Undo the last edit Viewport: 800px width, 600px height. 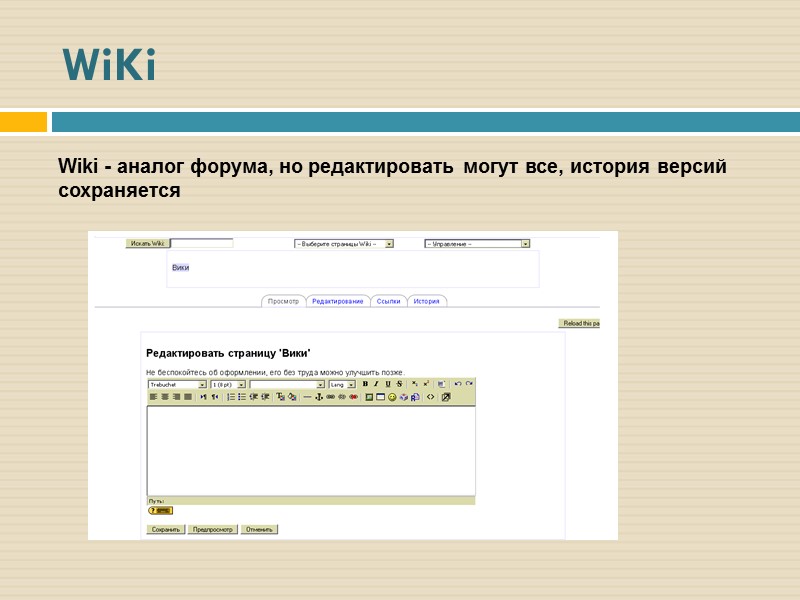coord(458,384)
